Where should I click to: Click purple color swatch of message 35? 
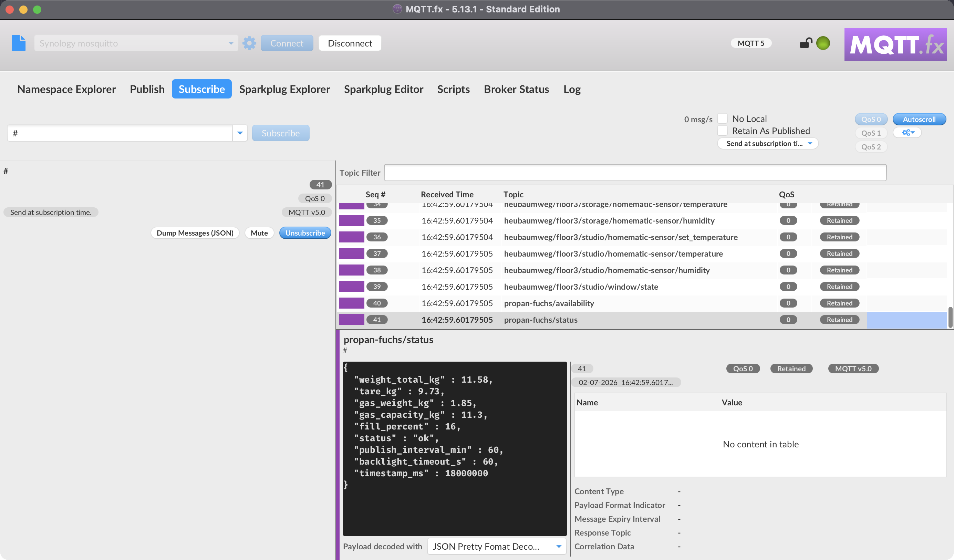click(x=351, y=220)
